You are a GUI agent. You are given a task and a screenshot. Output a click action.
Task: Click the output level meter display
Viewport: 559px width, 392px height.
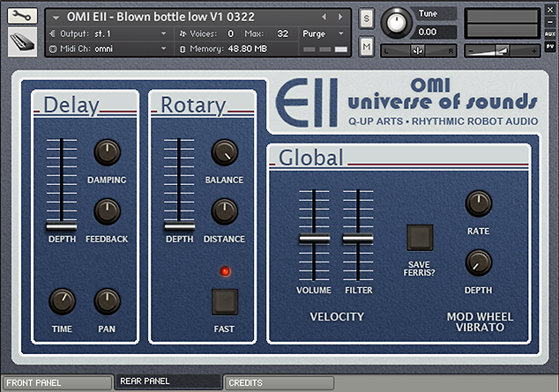point(502,24)
